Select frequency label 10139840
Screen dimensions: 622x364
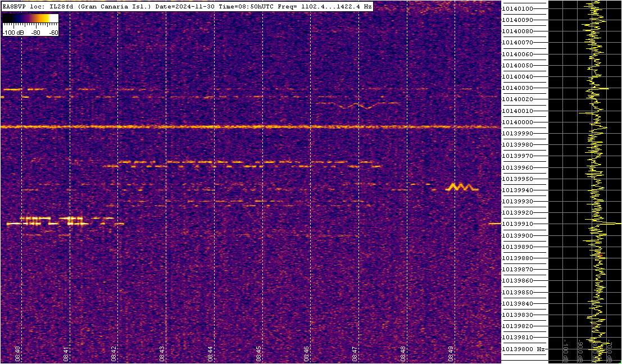(x=517, y=304)
